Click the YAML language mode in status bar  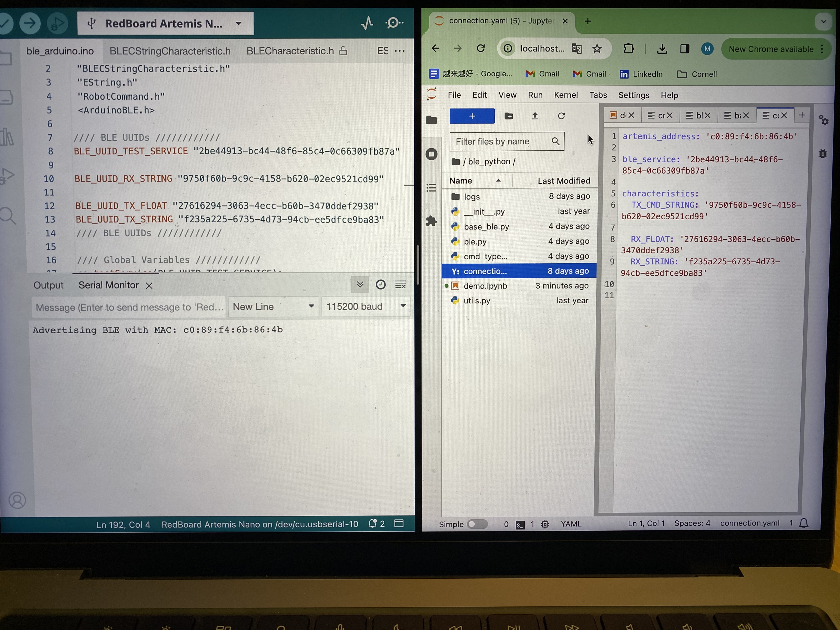(571, 524)
